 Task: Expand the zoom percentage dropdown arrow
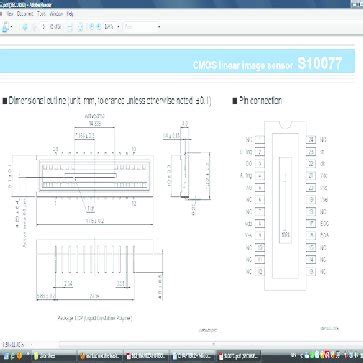pyautogui.click(x=118, y=27)
